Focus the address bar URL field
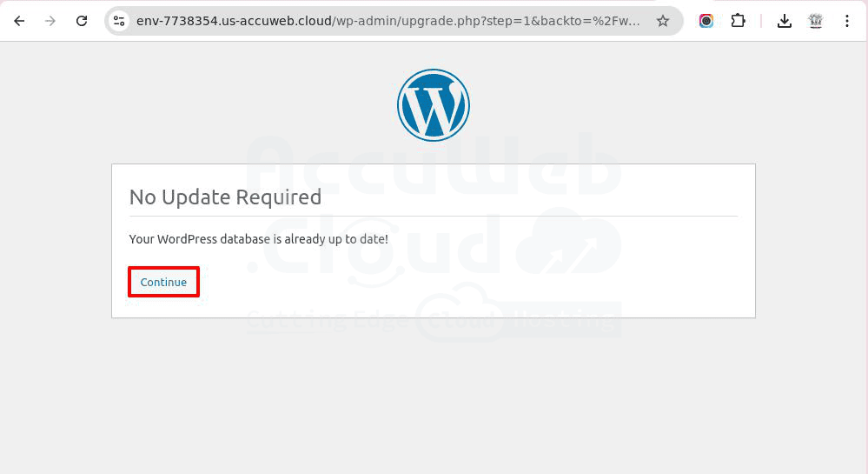Image resolution: width=868 pixels, height=474 pixels. [x=391, y=21]
